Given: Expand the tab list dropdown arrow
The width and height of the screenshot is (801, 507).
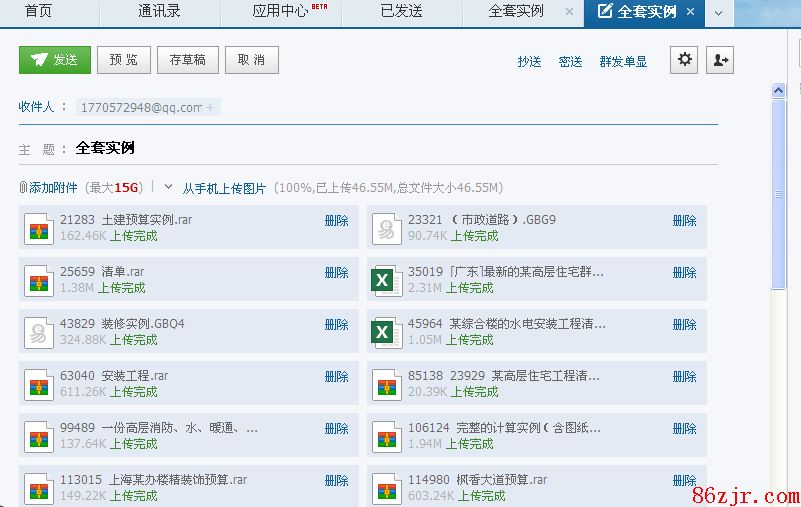Looking at the screenshot, I should [x=717, y=13].
